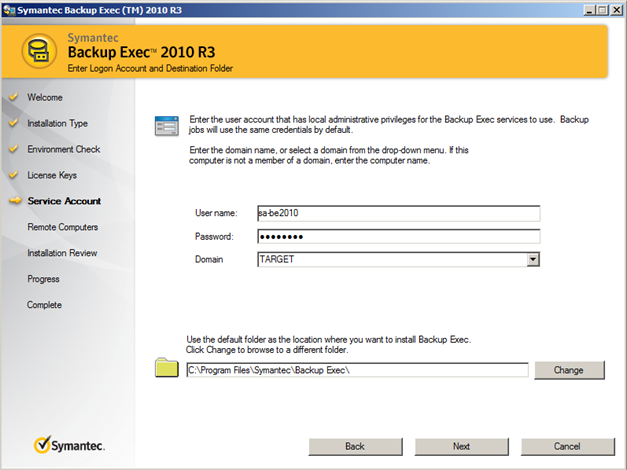Open the Domain drop-down arrow
This screenshot has height=470, width=627.
pos(533,259)
